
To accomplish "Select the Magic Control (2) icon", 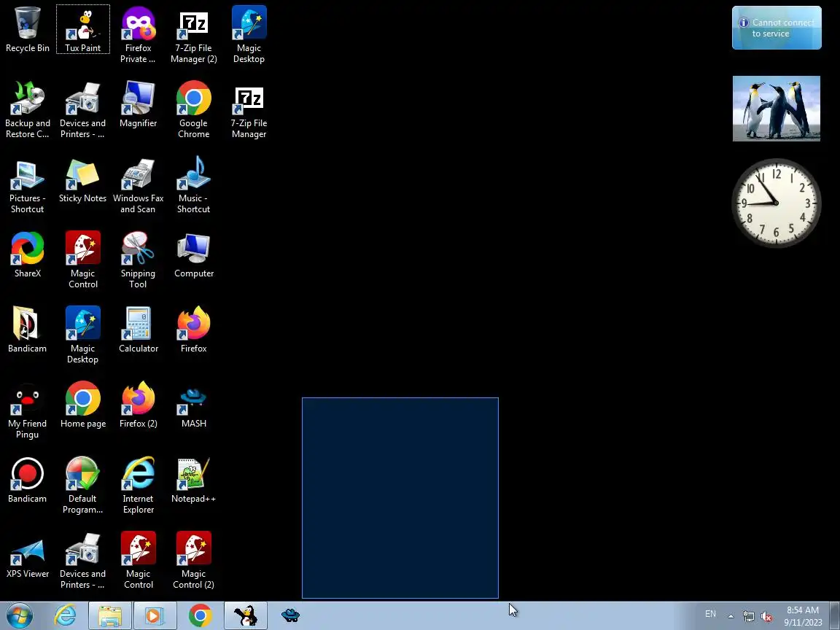I will (193, 561).
